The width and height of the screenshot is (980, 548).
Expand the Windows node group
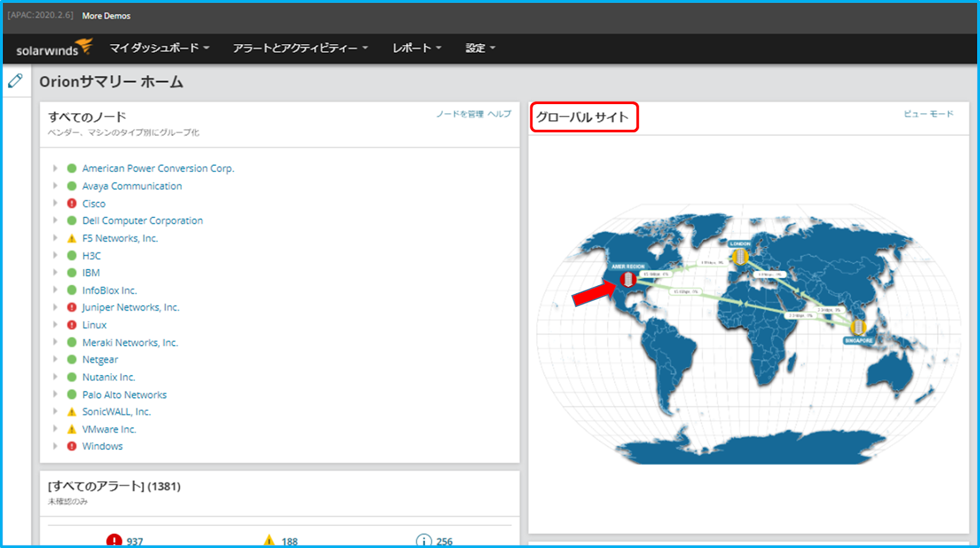55,446
